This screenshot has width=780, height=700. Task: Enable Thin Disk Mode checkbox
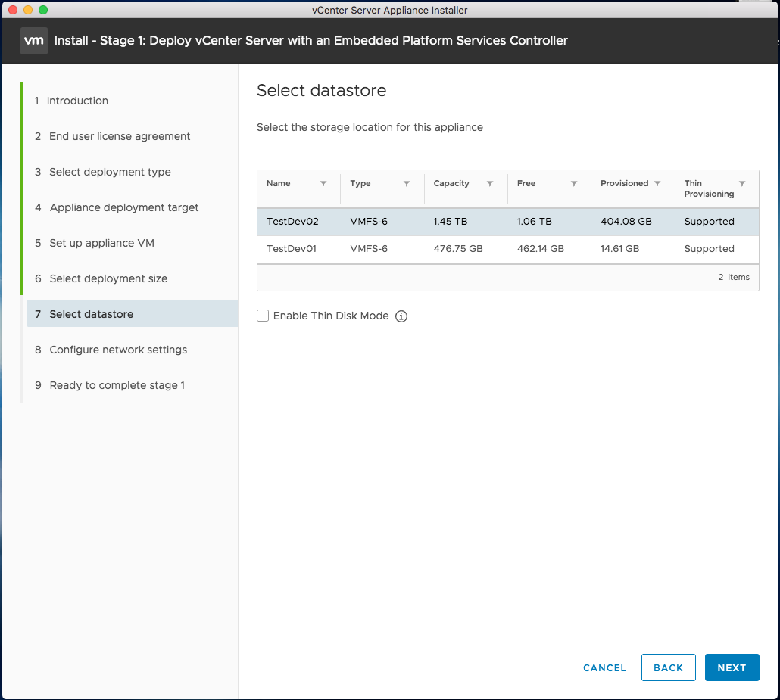tap(263, 316)
